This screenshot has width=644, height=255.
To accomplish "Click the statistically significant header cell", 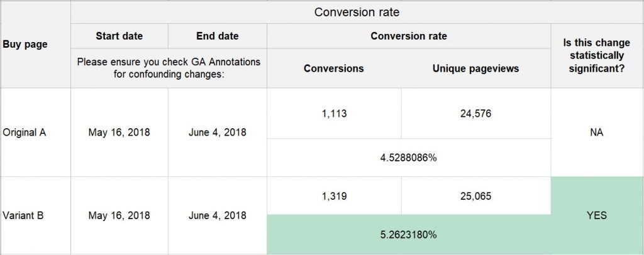I will (x=597, y=55).
